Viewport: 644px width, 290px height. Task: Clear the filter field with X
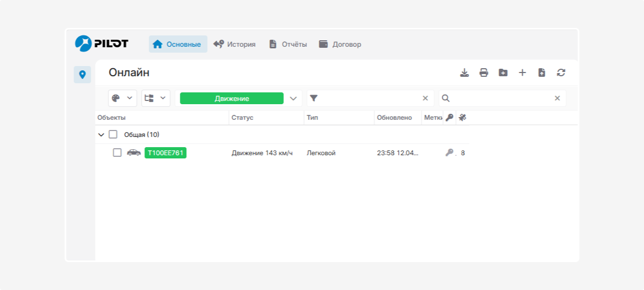[425, 98]
